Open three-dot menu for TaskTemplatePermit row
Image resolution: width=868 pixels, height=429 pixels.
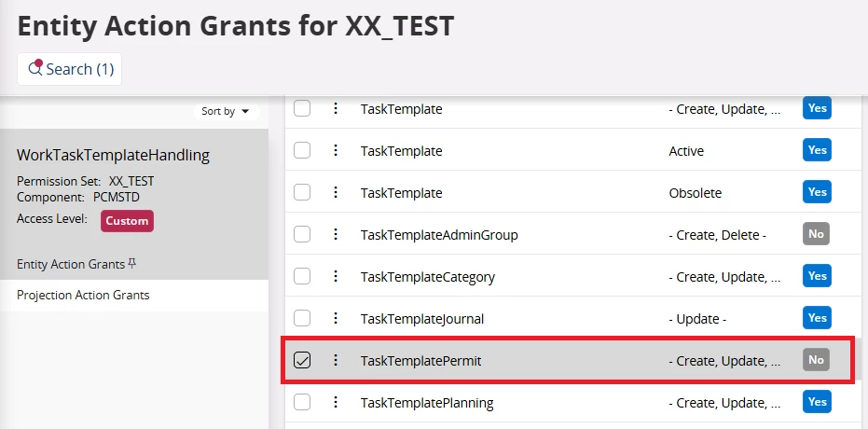[x=335, y=360]
